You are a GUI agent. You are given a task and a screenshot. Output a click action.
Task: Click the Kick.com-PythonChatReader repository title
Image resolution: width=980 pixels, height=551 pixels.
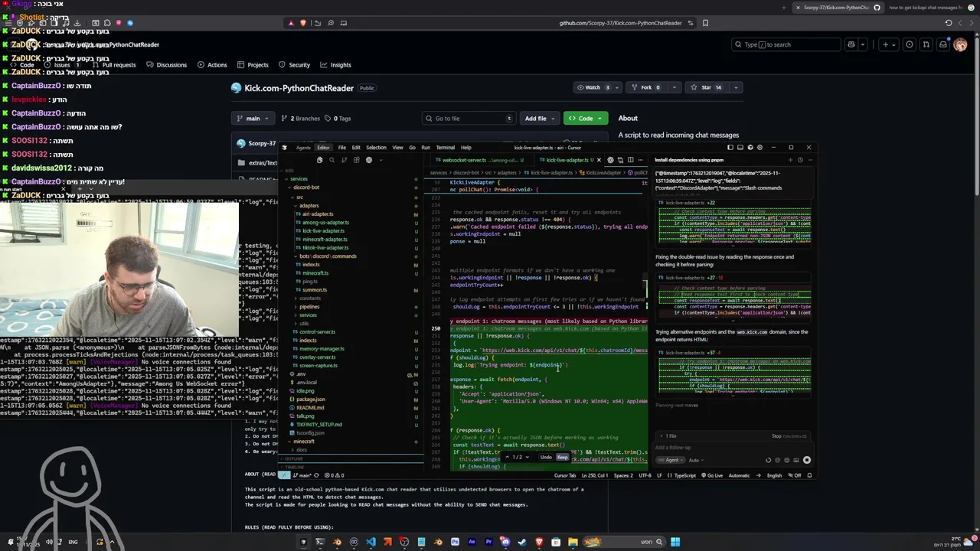299,88
